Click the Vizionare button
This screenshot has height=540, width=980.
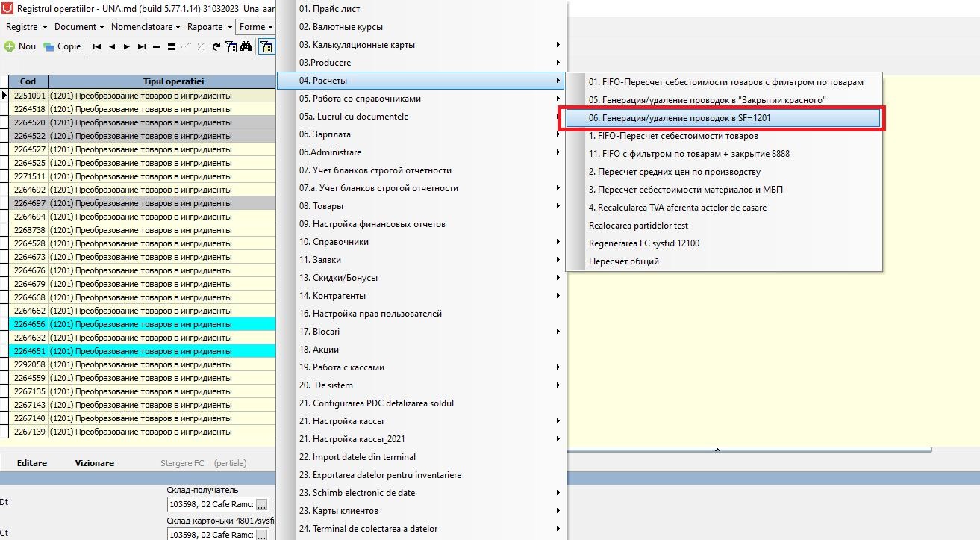point(95,463)
